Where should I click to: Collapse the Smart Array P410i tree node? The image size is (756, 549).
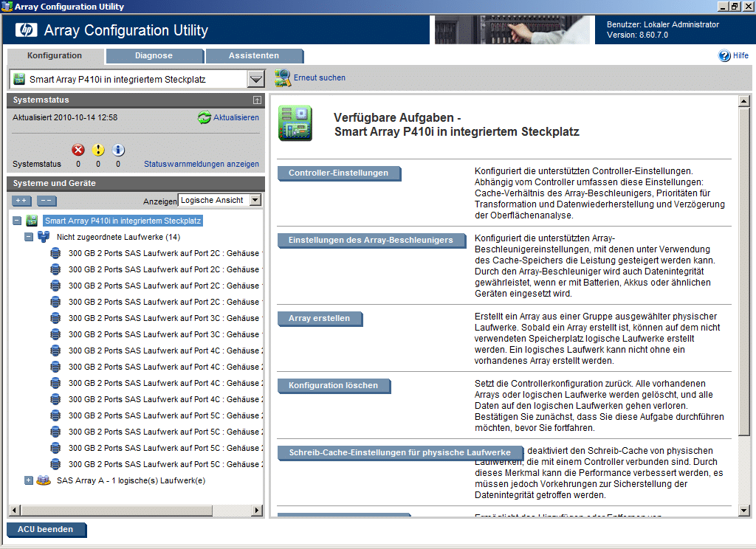17,221
